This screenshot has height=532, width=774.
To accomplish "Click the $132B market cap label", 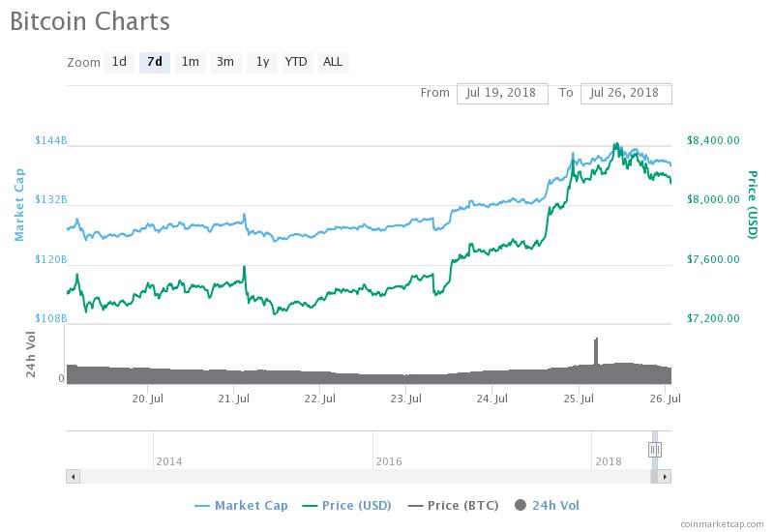I will 51,200.
